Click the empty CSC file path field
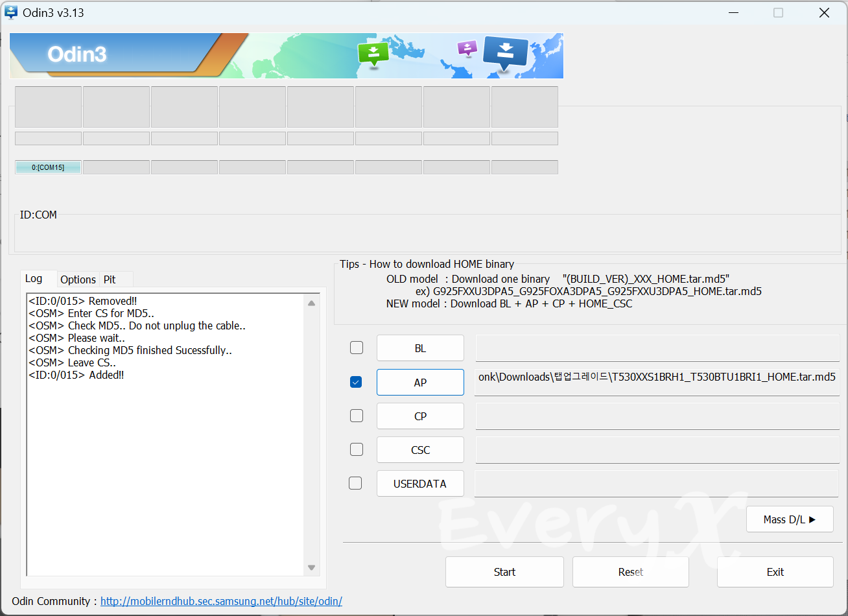 [x=657, y=449]
